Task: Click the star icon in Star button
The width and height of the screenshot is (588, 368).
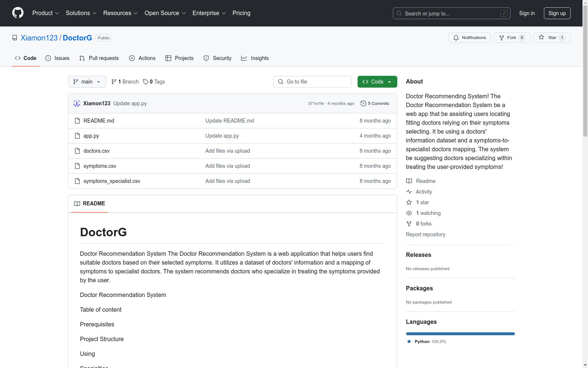Action: point(541,37)
